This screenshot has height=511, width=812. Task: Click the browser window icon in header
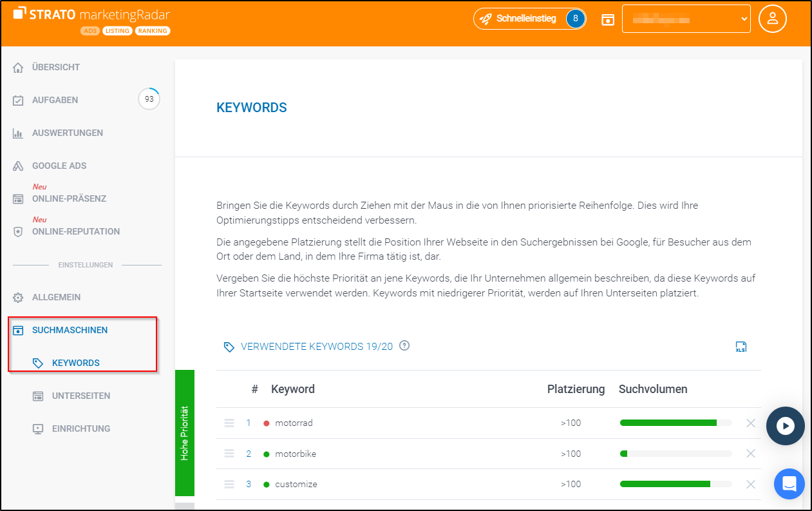tap(607, 19)
